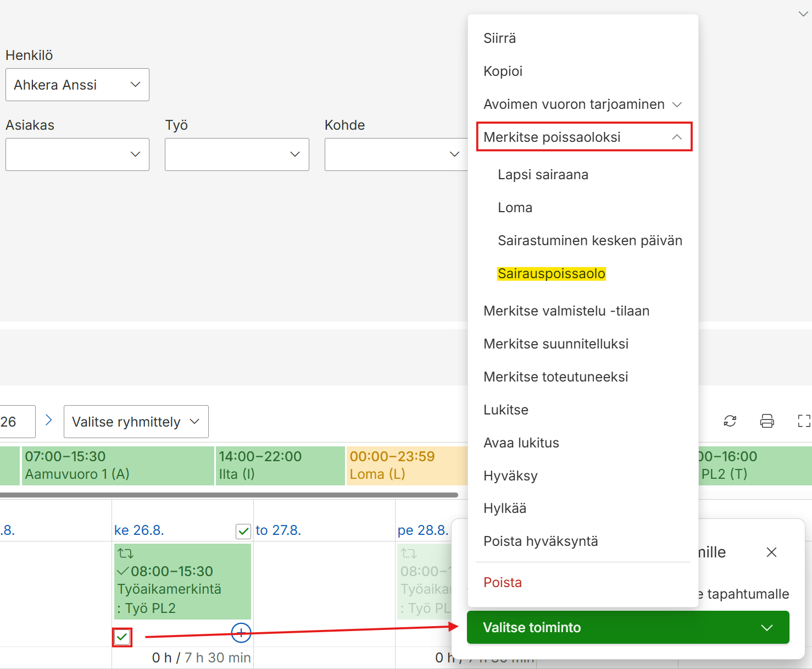Choose Merkitse toteutuneeksi menu entry
Screen dimensions: 812x669
pos(556,377)
